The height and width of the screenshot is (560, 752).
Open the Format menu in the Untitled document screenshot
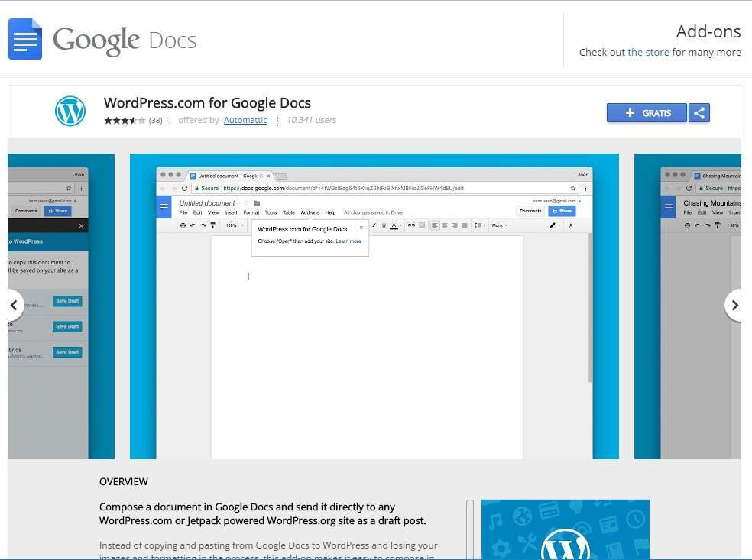(x=251, y=212)
